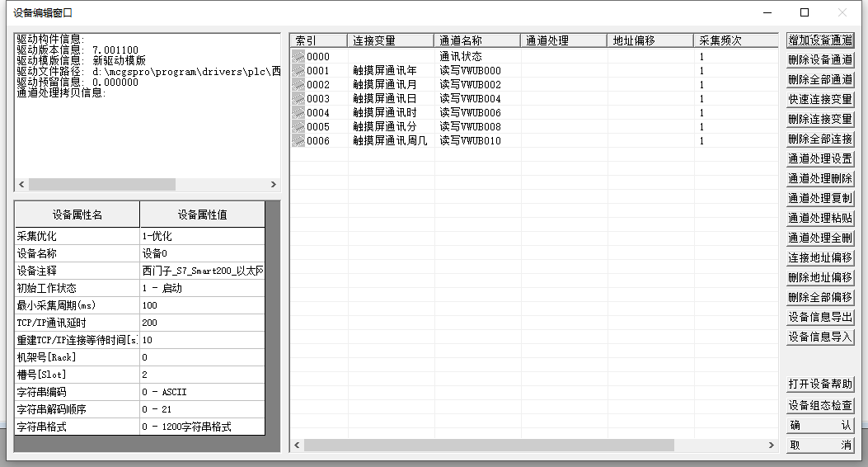868x467 pixels.
Task: Click 字符串格式 value 0 - 1200字符串格式
Action: (x=202, y=427)
